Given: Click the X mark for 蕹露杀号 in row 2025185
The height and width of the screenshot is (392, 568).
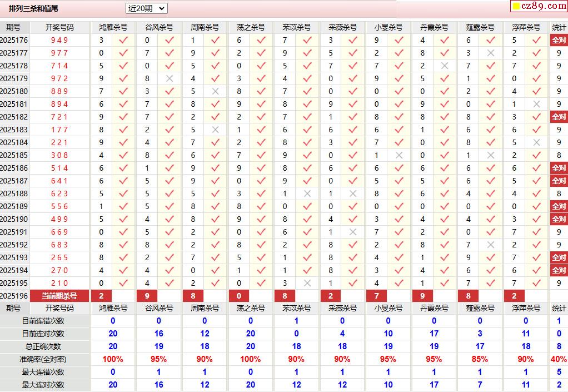Looking at the screenshot, I should [491, 156].
